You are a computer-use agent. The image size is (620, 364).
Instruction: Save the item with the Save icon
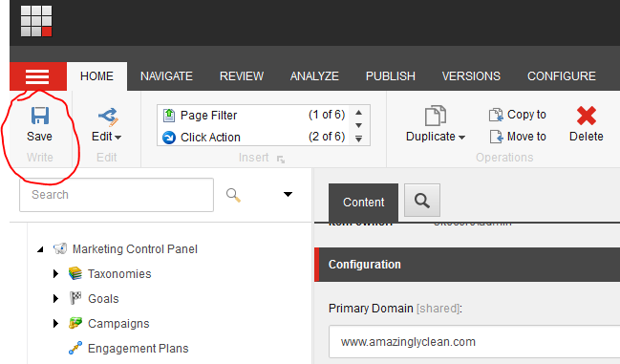[x=39, y=117]
